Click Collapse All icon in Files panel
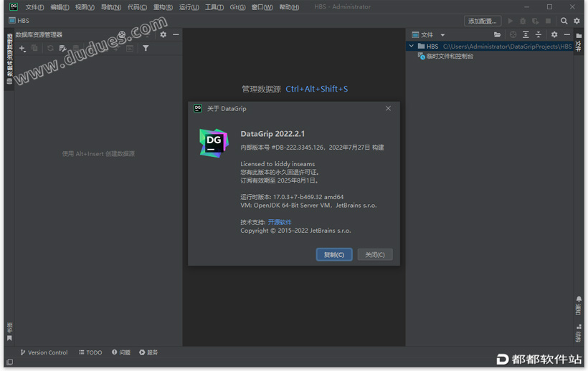Viewport: 588px width, 371px height. (x=539, y=35)
